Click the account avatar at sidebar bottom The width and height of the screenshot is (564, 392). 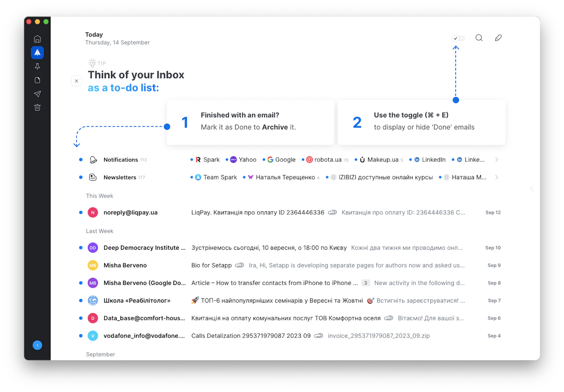point(37,345)
